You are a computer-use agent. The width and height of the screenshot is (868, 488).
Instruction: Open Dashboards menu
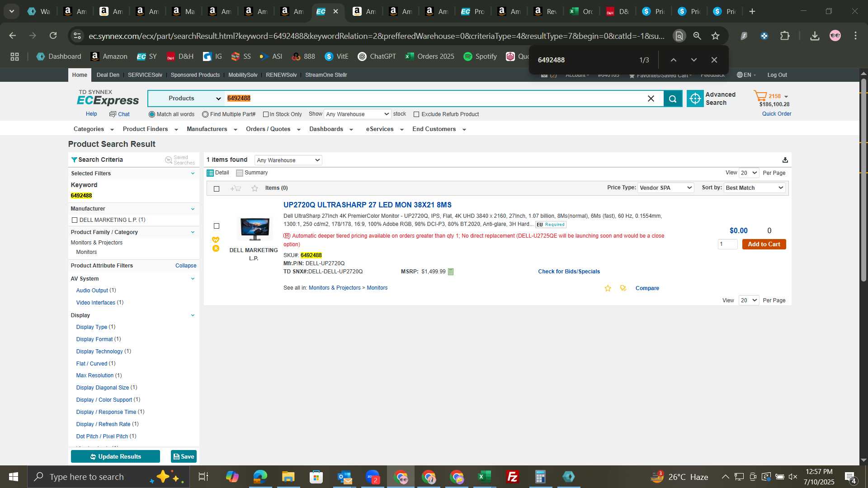[x=331, y=129]
